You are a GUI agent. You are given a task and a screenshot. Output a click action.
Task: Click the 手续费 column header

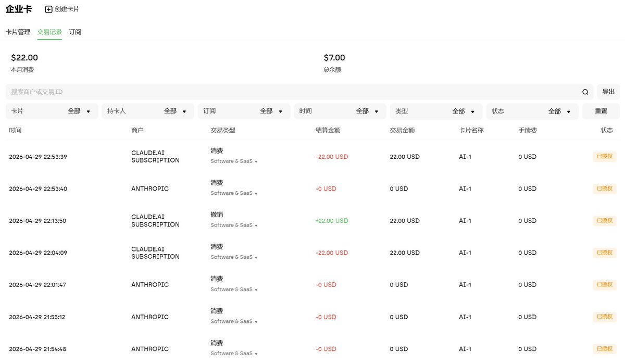[x=528, y=131]
